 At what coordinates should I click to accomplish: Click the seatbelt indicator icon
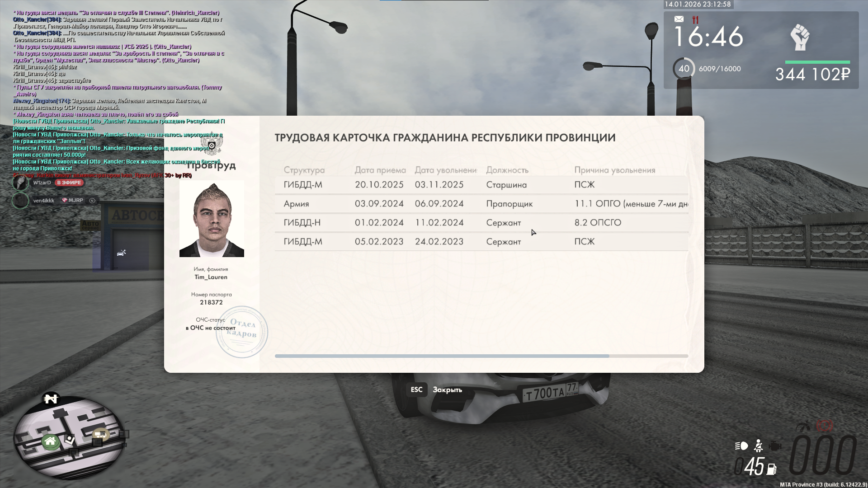759,446
